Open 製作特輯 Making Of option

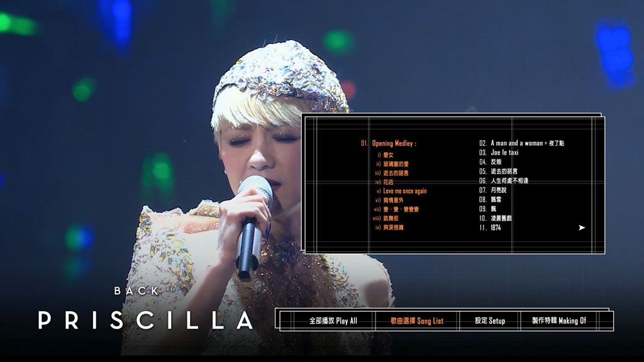click(559, 321)
